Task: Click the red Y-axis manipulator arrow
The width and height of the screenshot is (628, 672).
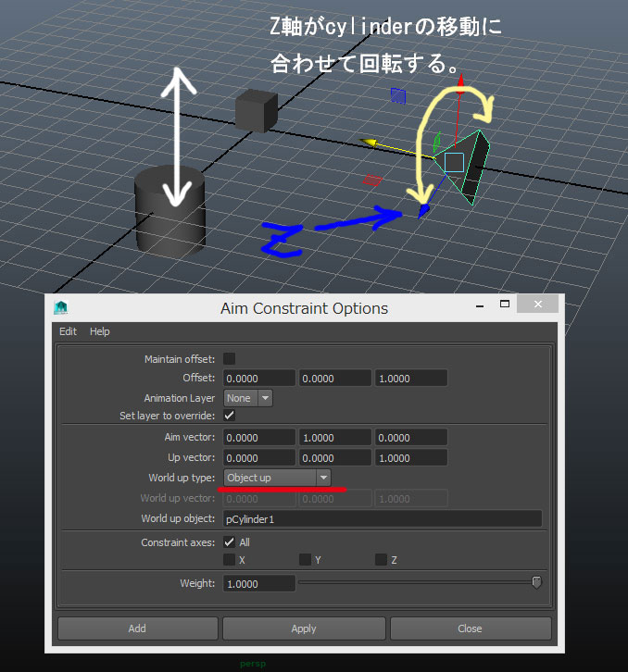Action: [x=460, y=84]
